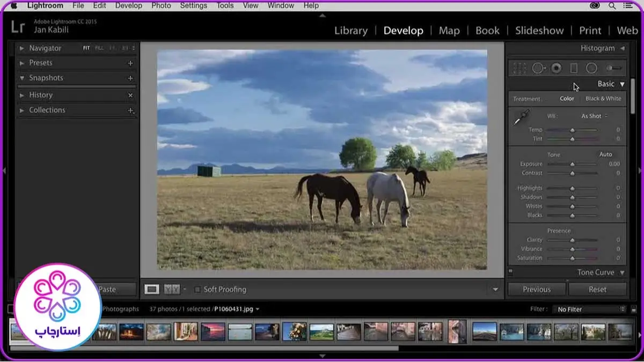Screen dimensions: 644x362
Task: Click the Loupe view icon in toolbar
Action: [x=152, y=290]
